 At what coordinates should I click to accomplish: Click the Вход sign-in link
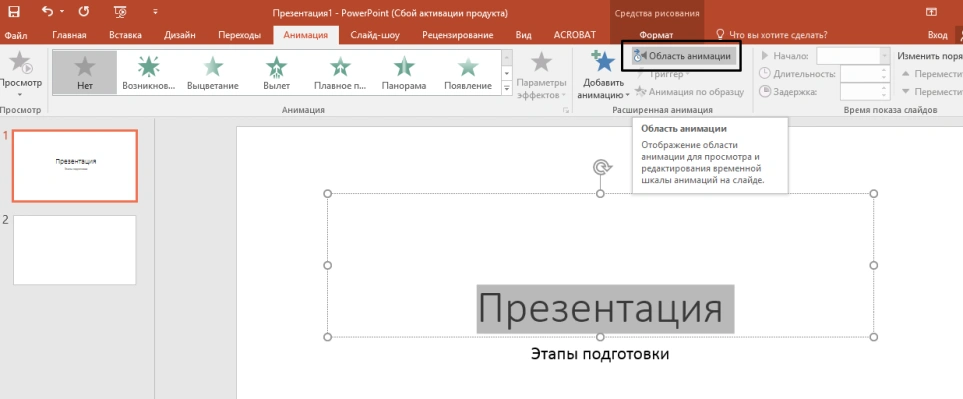coord(937,35)
